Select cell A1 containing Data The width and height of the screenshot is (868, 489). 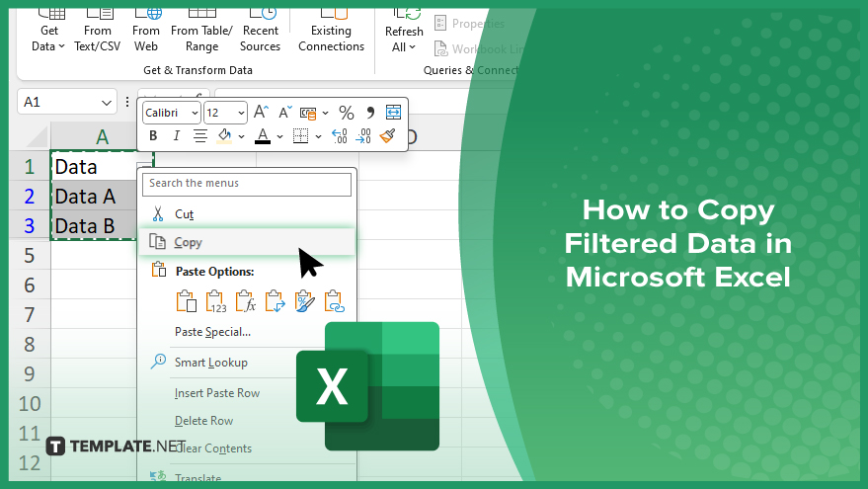click(94, 166)
